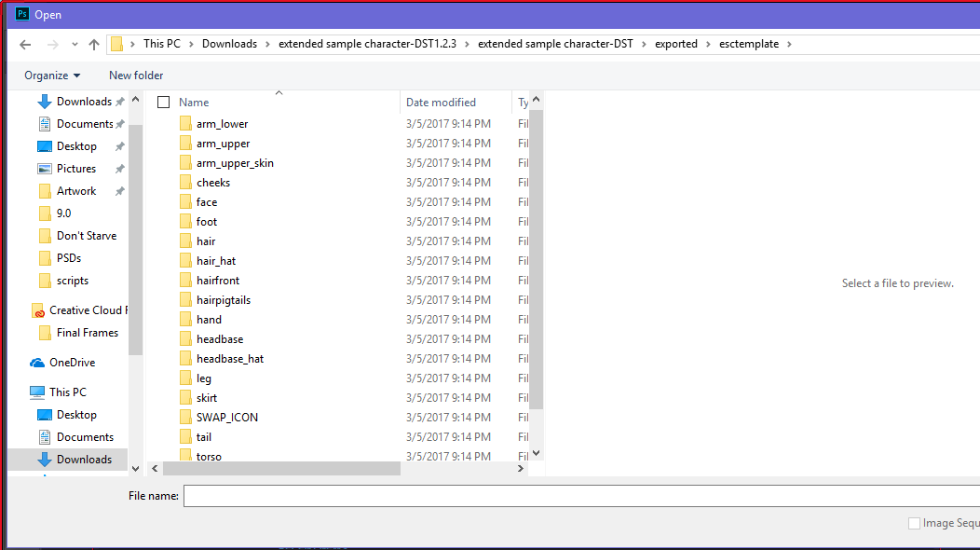This screenshot has height=550, width=980.
Task: Go to Downloads in the address breadcrumb
Action: (x=229, y=44)
